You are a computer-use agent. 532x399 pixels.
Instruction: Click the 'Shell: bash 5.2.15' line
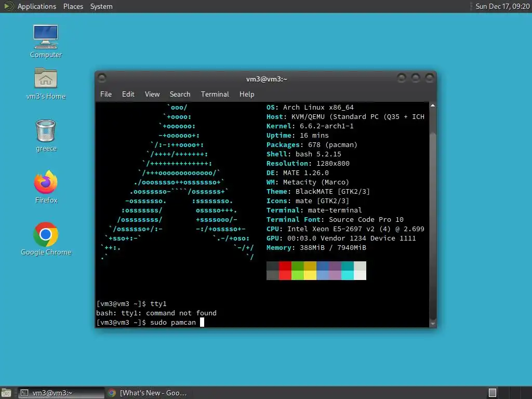pyautogui.click(x=303, y=154)
